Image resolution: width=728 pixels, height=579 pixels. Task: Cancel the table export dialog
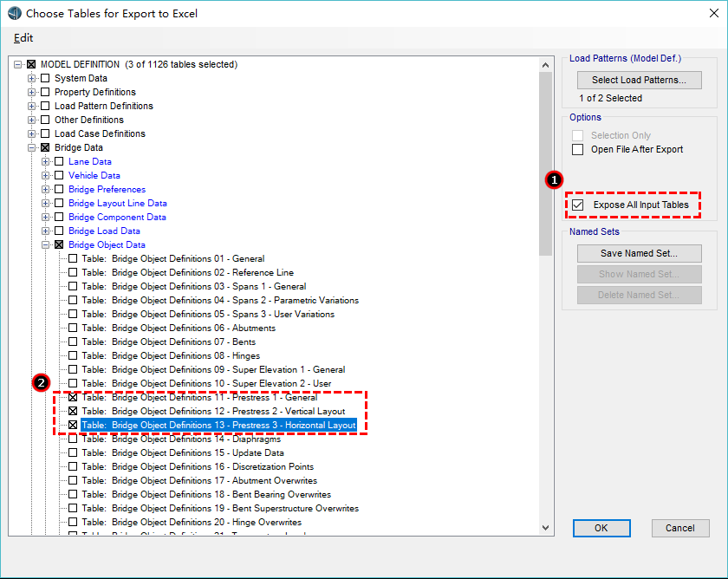click(679, 528)
